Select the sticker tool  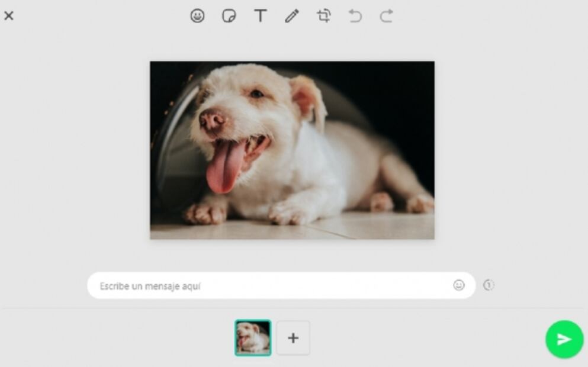[x=229, y=16]
